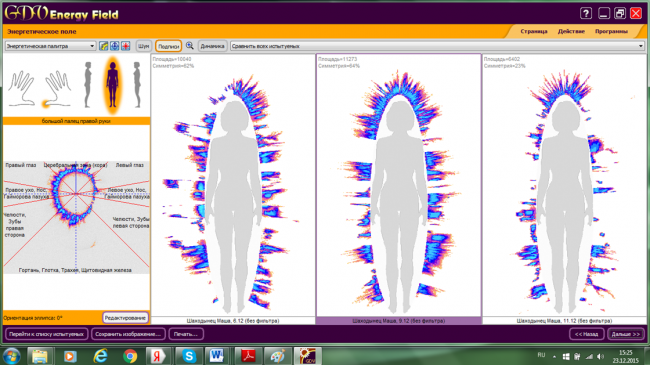
Task: Click the Редактирование button
Action: pos(125,318)
